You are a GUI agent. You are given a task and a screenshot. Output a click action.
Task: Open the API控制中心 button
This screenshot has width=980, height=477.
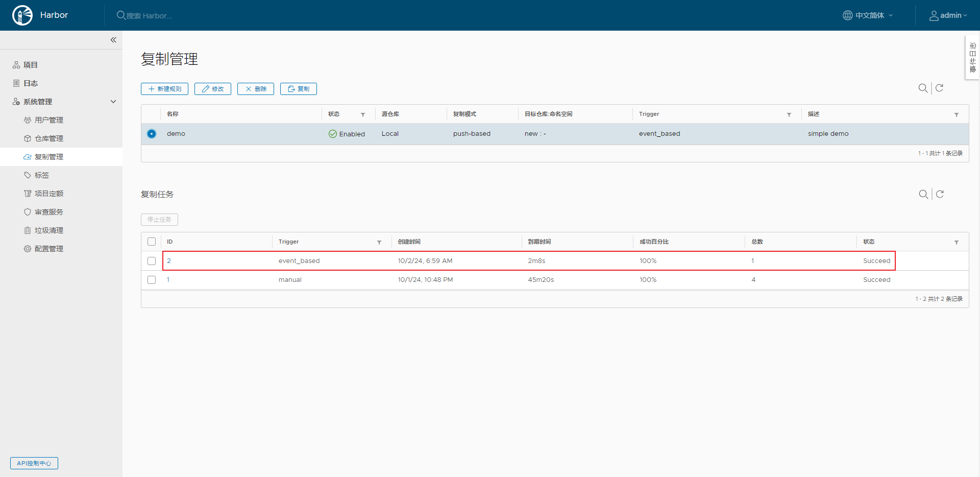(34, 463)
